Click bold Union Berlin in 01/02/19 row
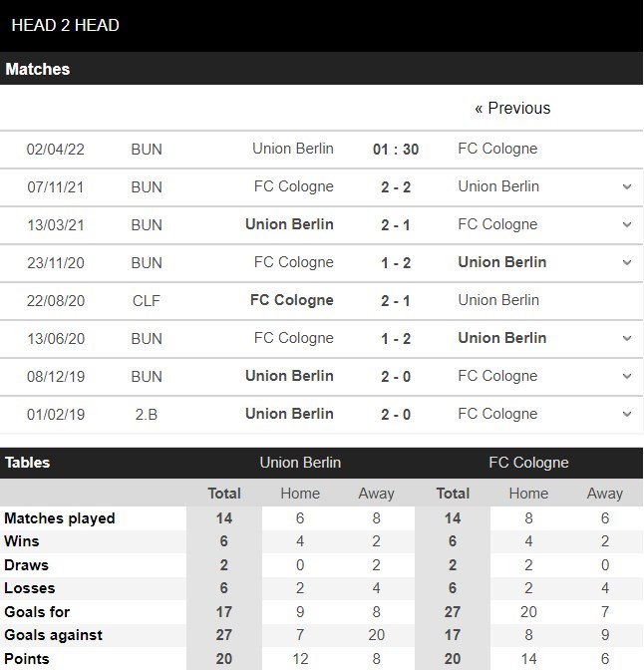The height and width of the screenshot is (670, 644). (289, 414)
